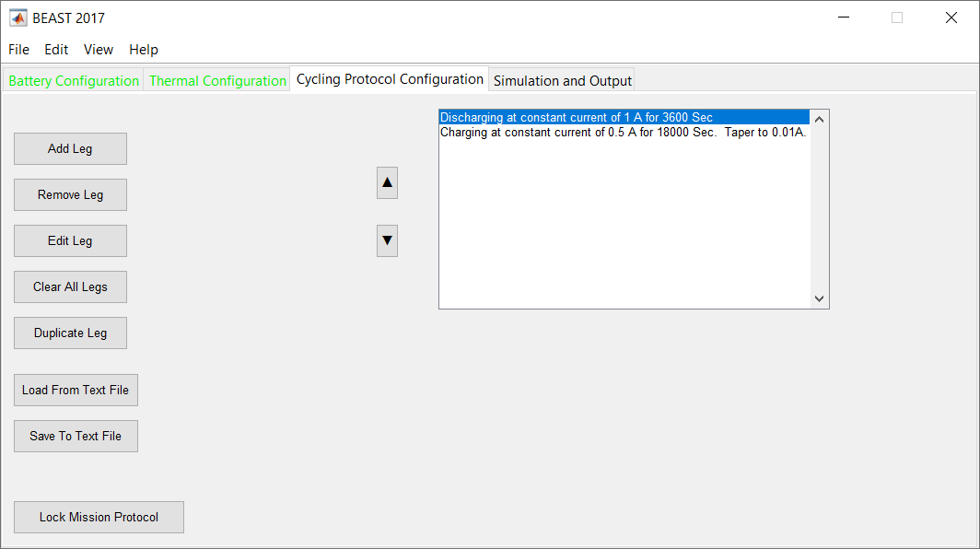980x549 pixels.
Task: Open the Edit menu
Action: (x=56, y=50)
